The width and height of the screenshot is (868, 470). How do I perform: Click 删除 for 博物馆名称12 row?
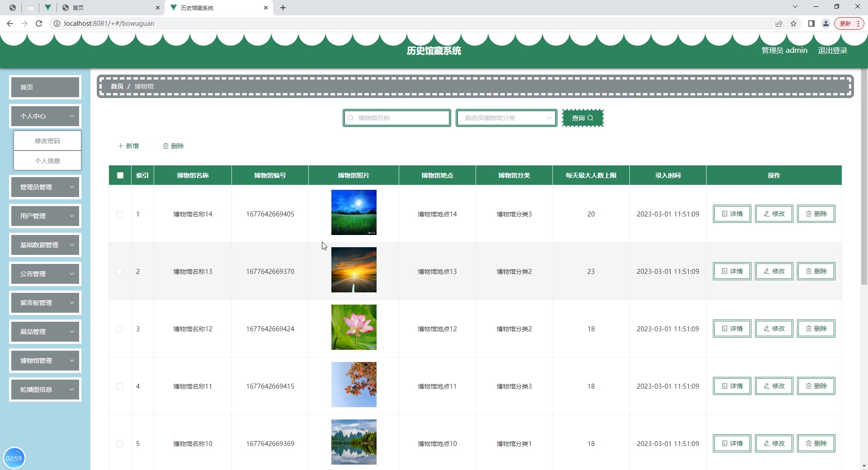(816, 329)
